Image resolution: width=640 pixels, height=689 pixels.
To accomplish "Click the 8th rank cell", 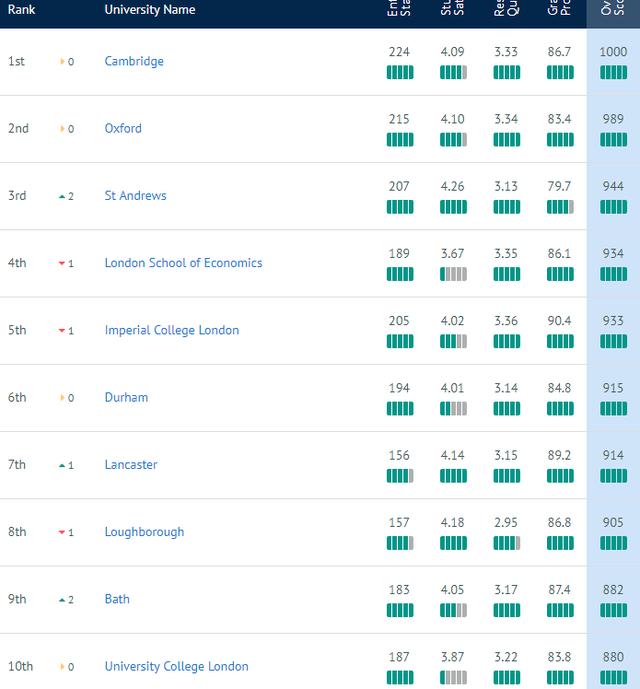I will [17, 532].
